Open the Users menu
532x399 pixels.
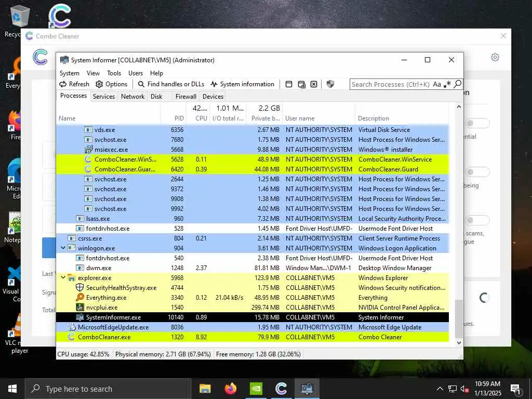136,73
